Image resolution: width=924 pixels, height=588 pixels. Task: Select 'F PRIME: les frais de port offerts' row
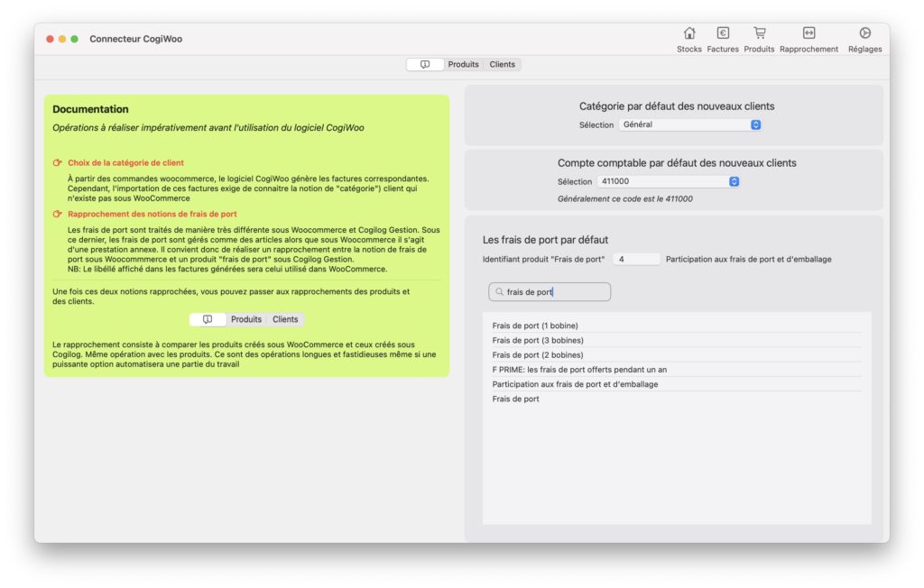click(x=677, y=370)
